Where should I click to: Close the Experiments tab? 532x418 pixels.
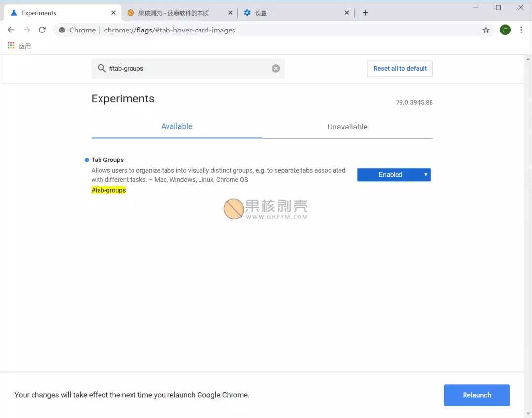(113, 13)
